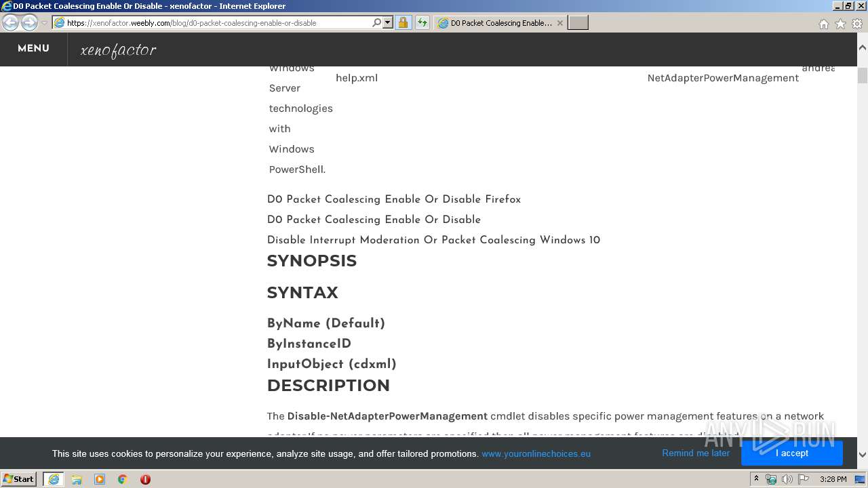
Task: Click Internet Explorer taskbar icon
Action: click(x=53, y=479)
